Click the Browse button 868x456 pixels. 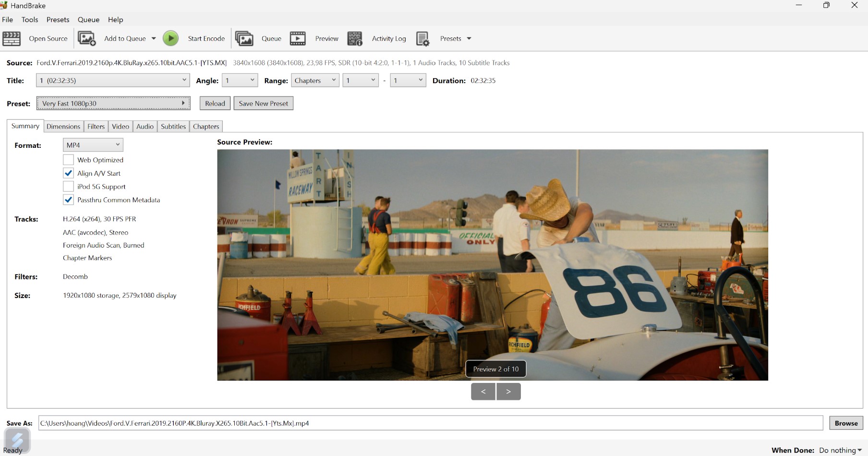tap(846, 423)
